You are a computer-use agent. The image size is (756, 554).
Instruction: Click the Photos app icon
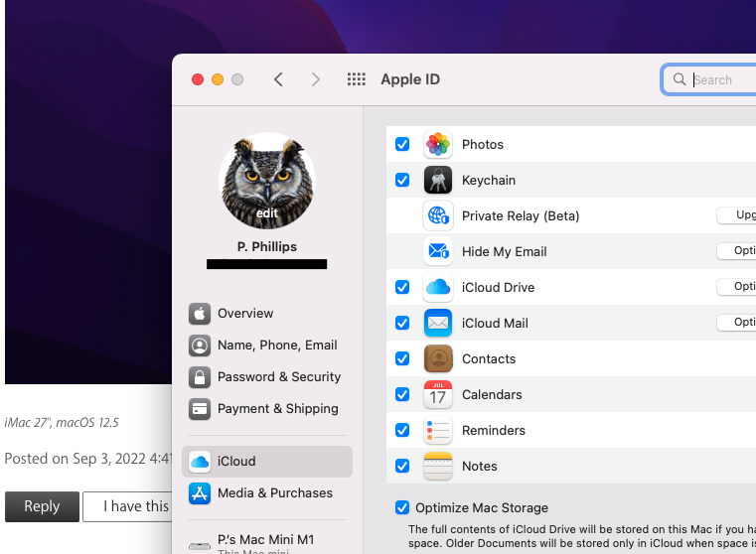pyautogui.click(x=438, y=144)
